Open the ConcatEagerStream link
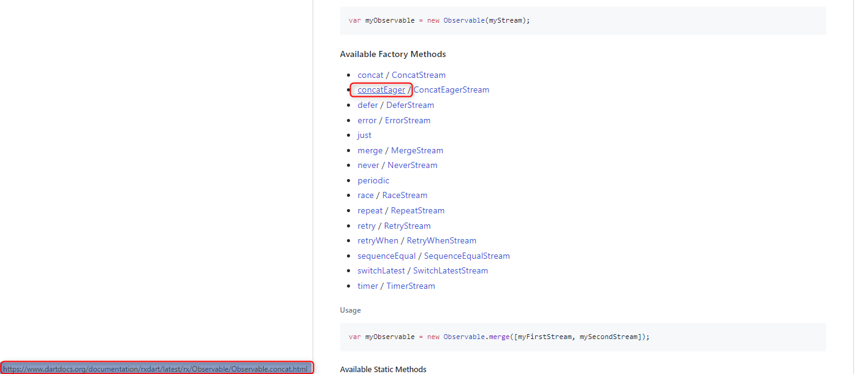The image size is (868, 374). point(451,90)
